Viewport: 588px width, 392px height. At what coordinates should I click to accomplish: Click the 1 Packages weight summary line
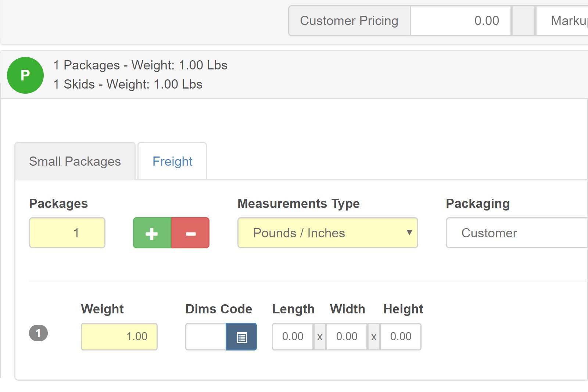pos(140,65)
